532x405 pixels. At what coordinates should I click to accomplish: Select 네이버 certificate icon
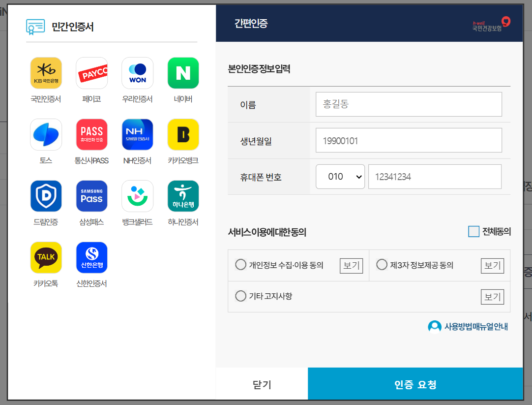pos(183,72)
